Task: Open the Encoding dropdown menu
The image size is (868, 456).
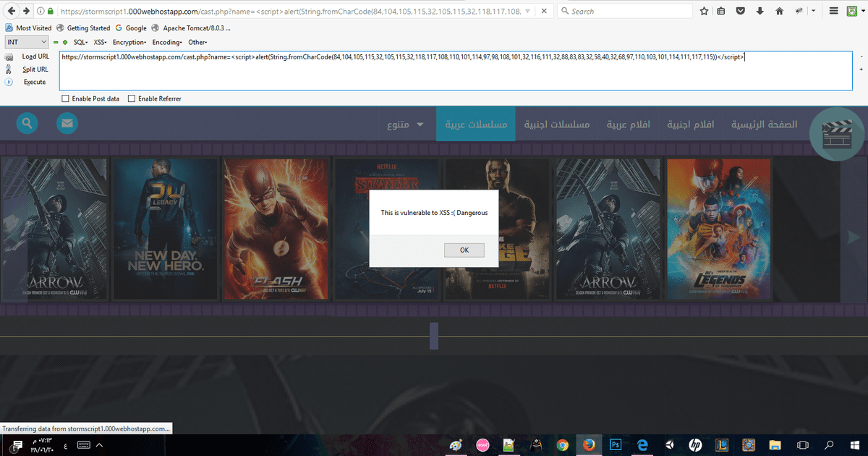Action: 166,42
